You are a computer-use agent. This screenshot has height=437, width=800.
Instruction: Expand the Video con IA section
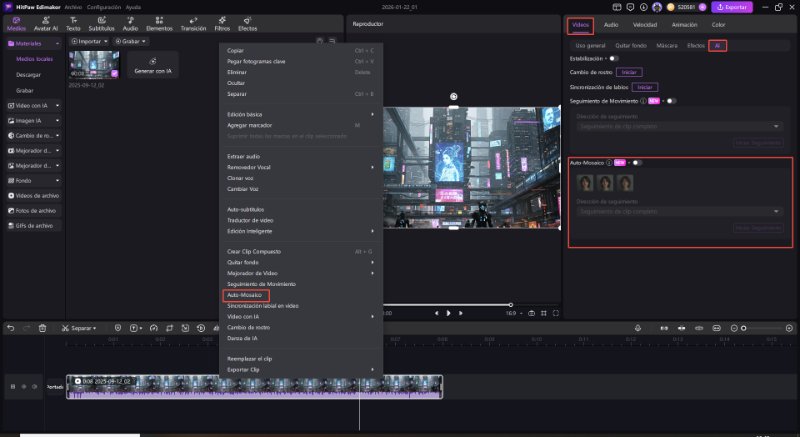(33, 104)
